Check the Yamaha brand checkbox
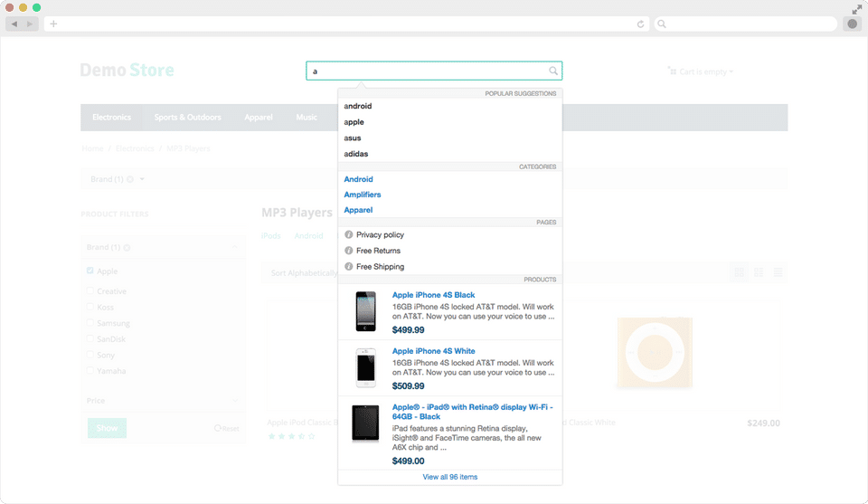This screenshot has height=504, width=868. tap(90, 370)
